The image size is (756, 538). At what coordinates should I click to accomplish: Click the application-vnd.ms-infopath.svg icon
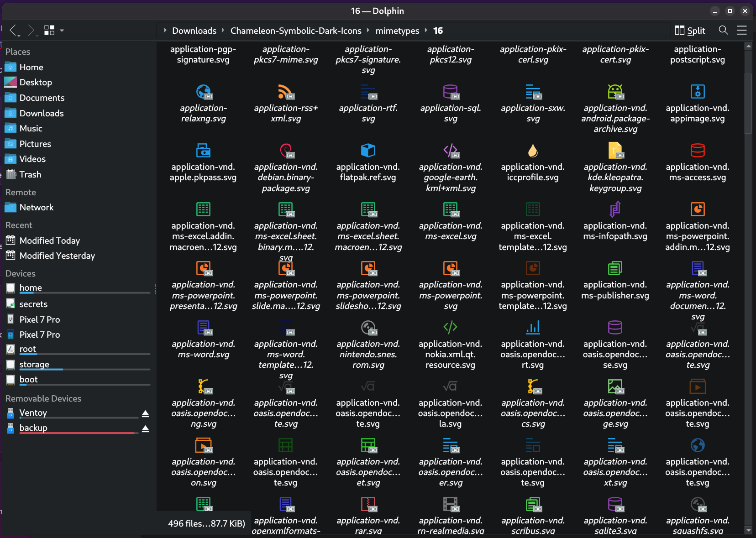pos(616,210)
